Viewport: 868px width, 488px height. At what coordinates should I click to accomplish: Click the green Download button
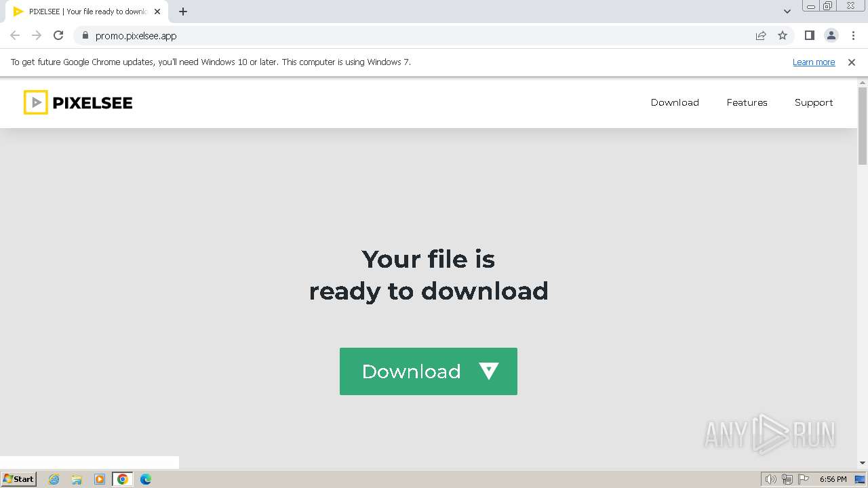pyautogui.click(x=429, y=371)
